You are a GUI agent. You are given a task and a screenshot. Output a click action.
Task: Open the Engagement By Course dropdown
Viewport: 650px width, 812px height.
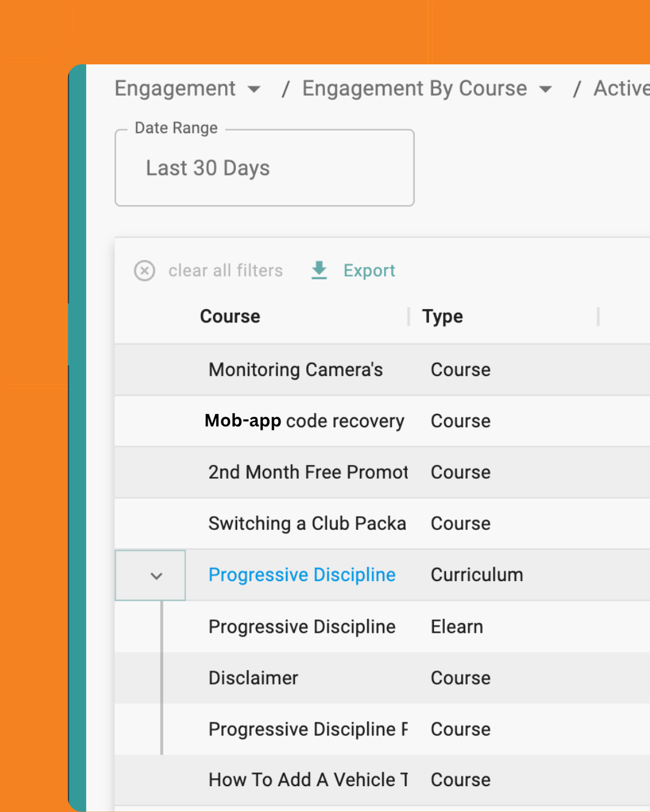545,89
